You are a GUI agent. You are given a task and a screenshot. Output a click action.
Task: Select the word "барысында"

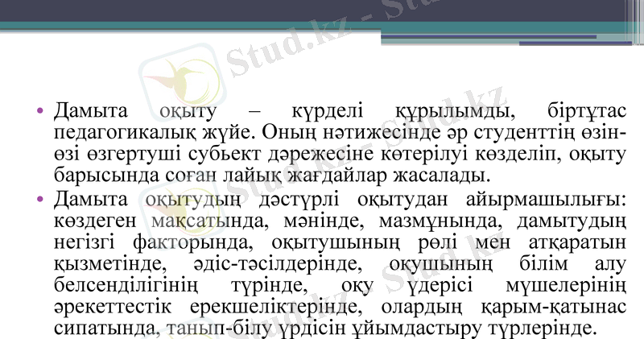click(106, 176)
